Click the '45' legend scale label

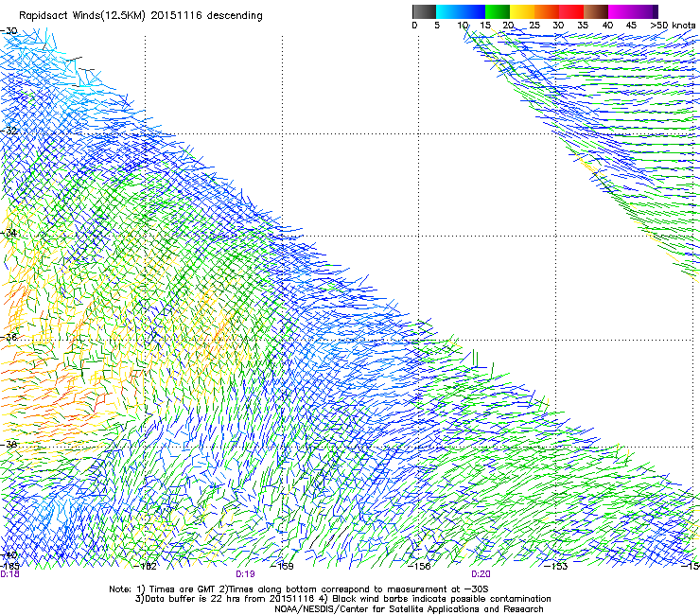tap(631, 26)
